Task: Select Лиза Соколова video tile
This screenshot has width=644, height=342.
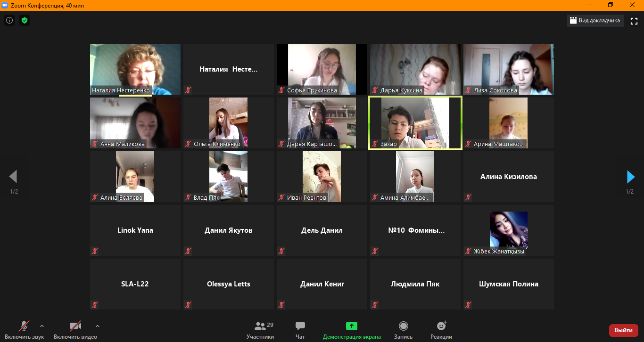Action: pos(509,69)
